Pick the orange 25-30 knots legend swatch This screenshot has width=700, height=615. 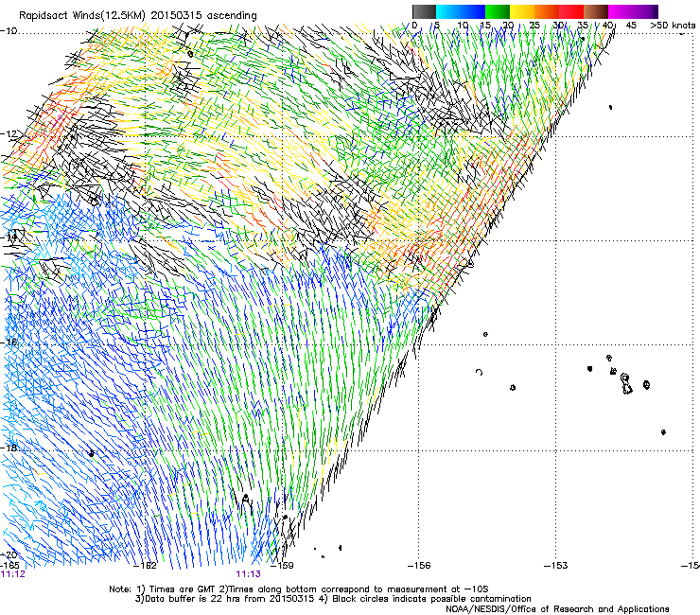[547, 11]
